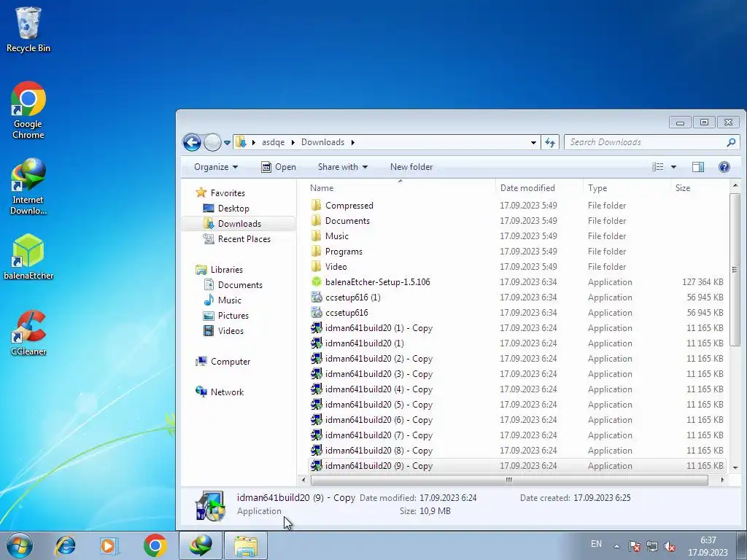Click the Open toolbar button
747x560 pixels.
[x=279, y=167]
